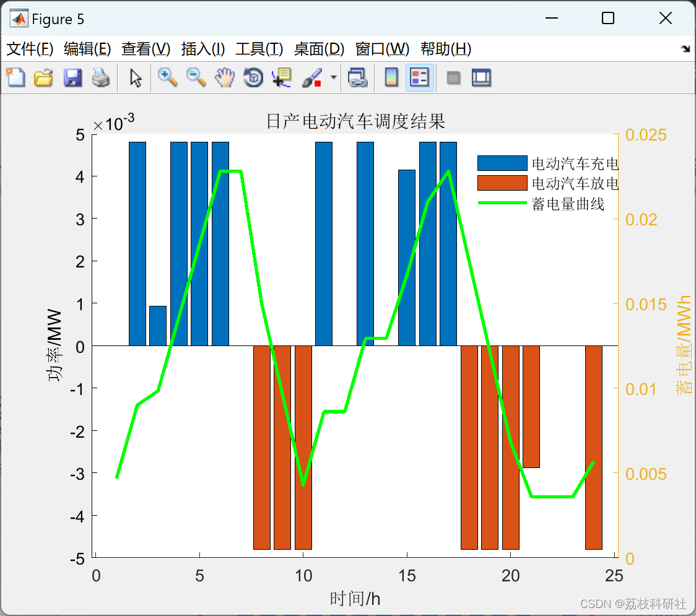Select the 电动汽车充电 legend label
The width and height of the screenshot is (696, 616).
coord(575,163)
